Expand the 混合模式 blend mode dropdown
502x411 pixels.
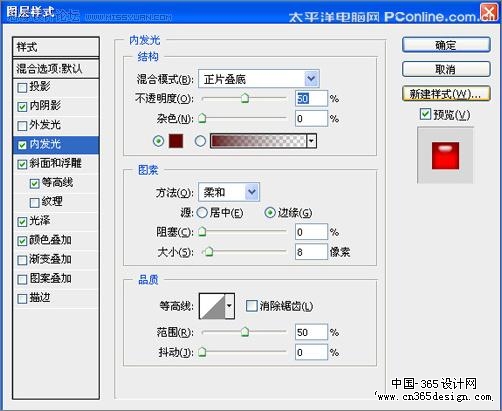click(x=259, y=79)
